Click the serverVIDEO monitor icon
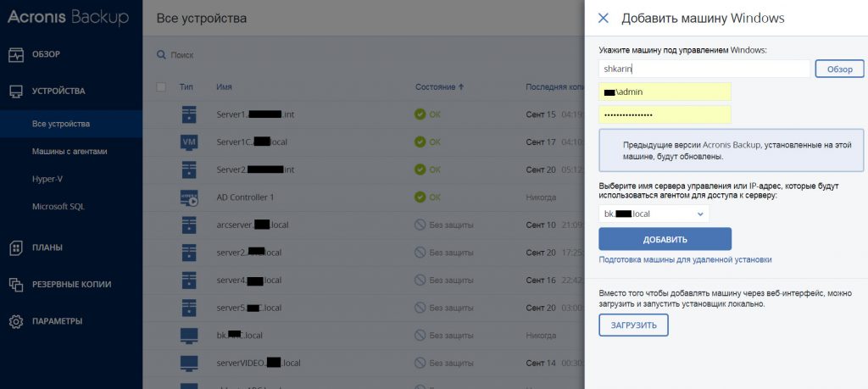This screenshot has width=868, height=389. tap(189, 364)
